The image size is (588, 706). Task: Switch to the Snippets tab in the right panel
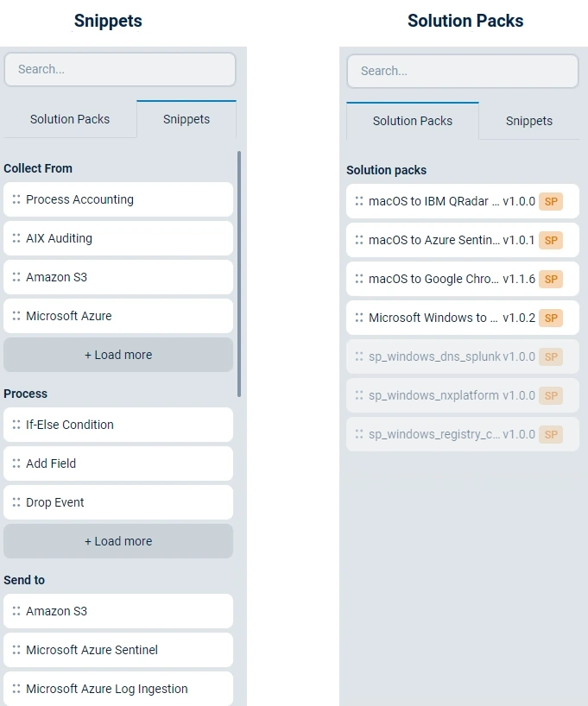coord(528,121)
